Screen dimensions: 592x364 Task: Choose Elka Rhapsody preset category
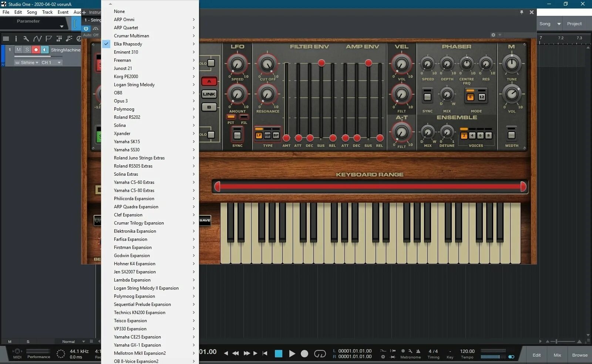[x=150, y=44]
